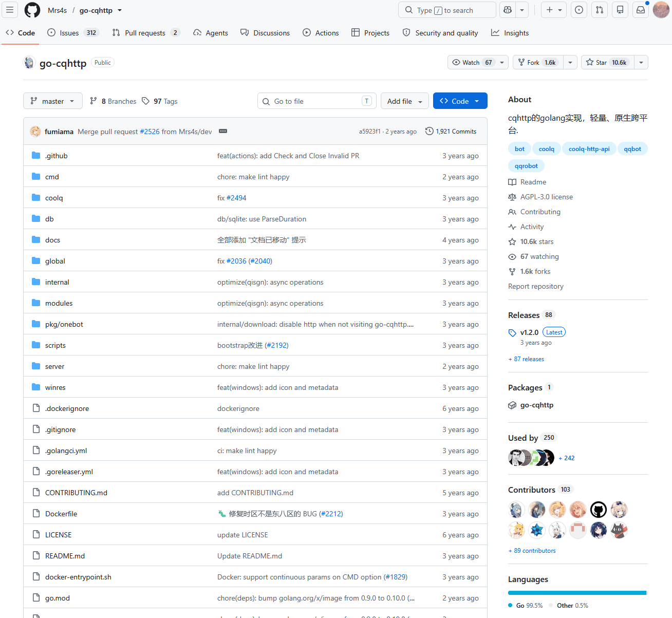This screenshot has width=672, height=618.
Task: Go to the Actions tab
Action: coord(321,33)
